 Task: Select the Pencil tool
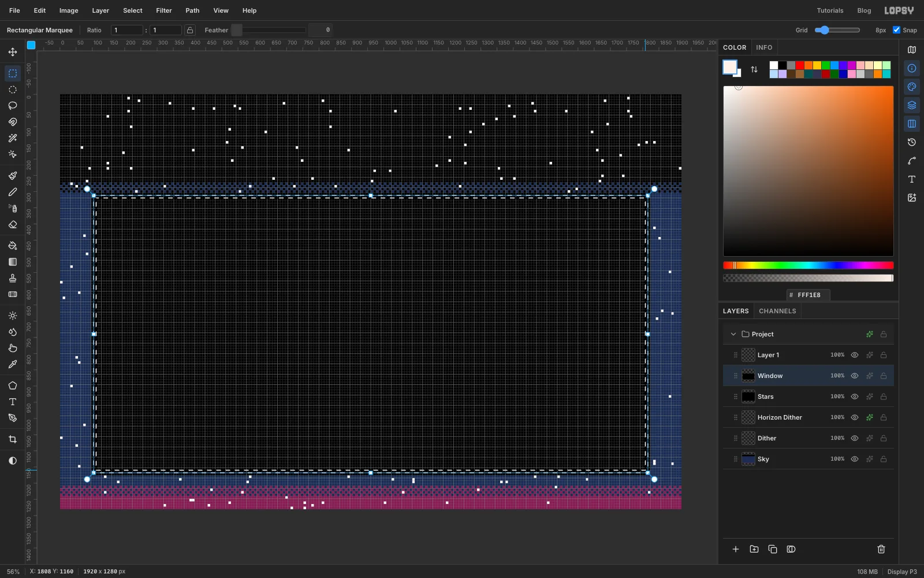[x=13, y=192]
